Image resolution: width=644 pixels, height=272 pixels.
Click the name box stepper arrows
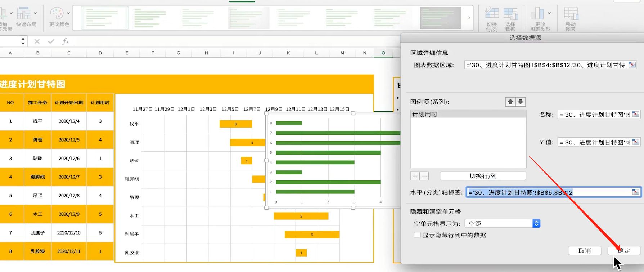coord(23,41)
